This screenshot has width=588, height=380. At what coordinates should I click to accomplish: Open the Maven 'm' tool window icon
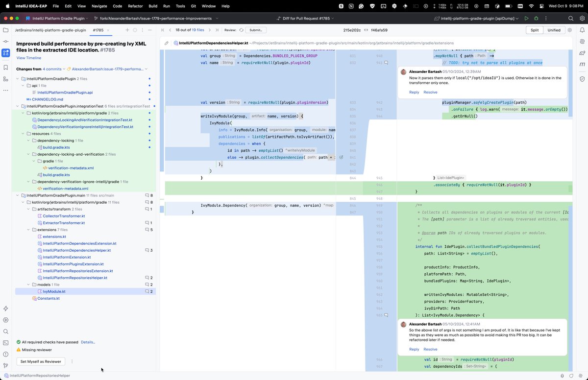pos(582,65)
